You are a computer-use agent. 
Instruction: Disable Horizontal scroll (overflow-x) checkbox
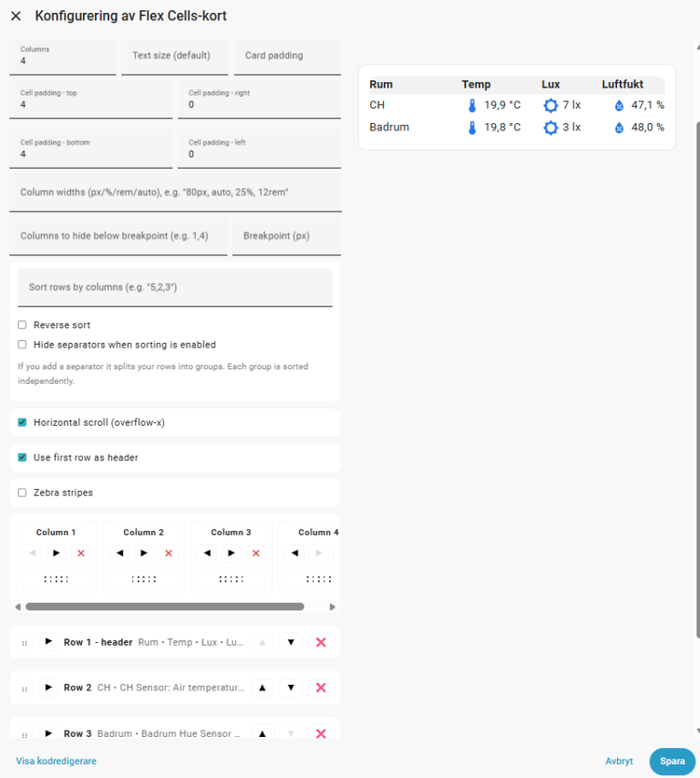point(22,422)
